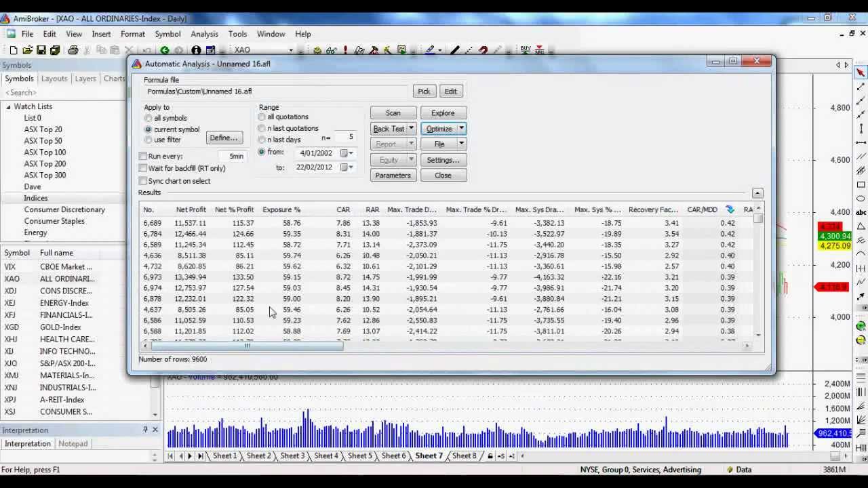Viewport: 868px width, 488px height.
Task: Open Report button dropdown arrow
Action: point(411,144)
